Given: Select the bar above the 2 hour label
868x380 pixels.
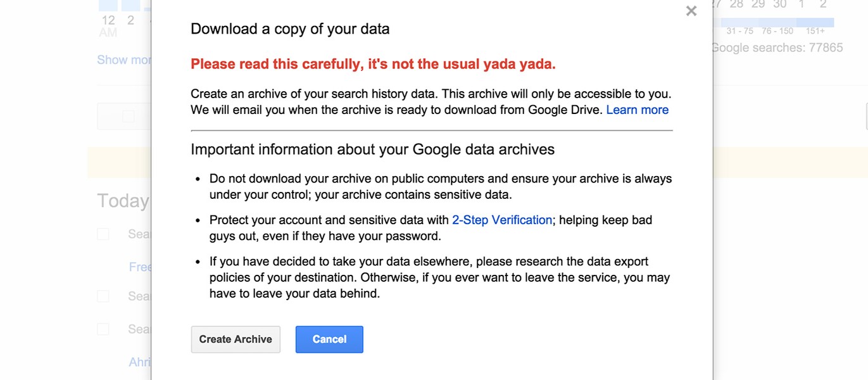Looking at the screenshot, I should click(130, 6).
